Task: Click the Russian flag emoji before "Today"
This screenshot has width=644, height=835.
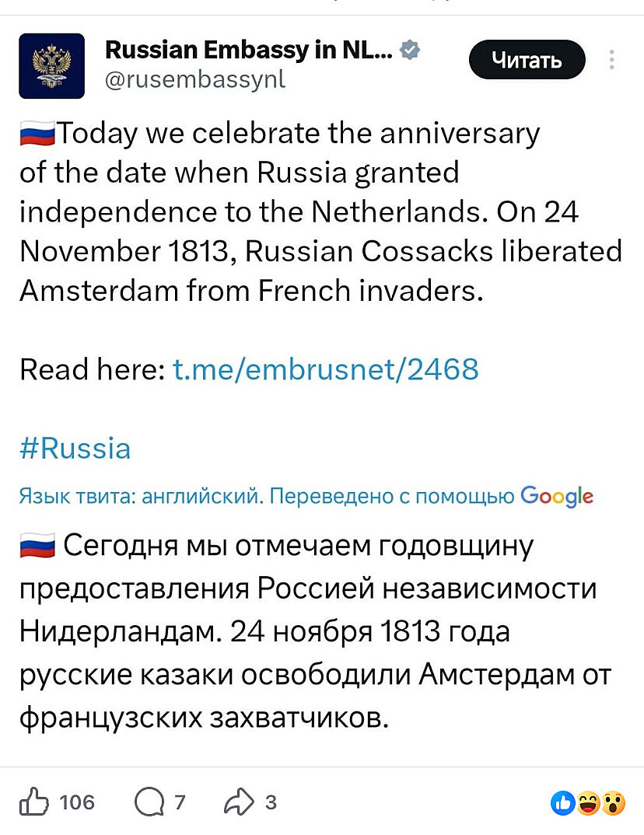Action: [37, 135]
